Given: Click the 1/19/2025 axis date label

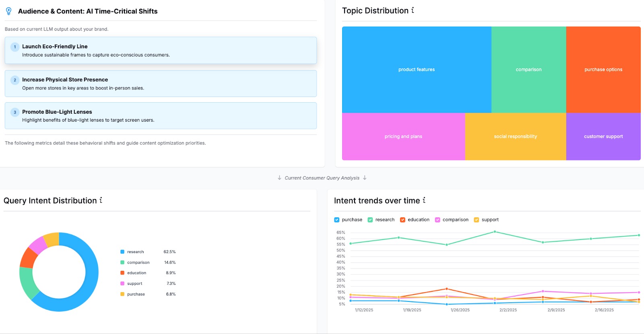Looking at the screenshot, I should click(x=412, y=310).
